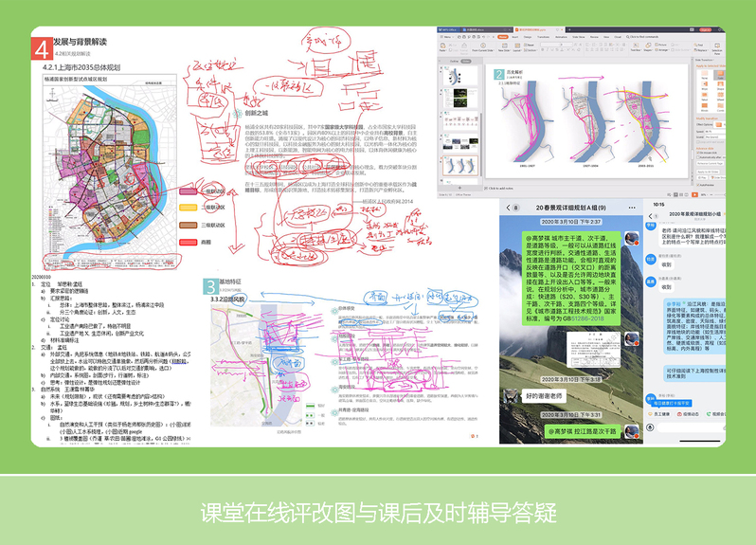Switch to the Review ribbon tab
756x545 pixels.
coord(594,37)
